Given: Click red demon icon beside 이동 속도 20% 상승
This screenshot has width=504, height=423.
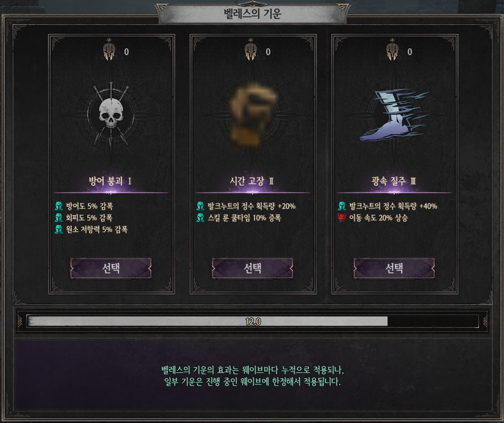Looking at the screenshot, I should click(342, 218).
